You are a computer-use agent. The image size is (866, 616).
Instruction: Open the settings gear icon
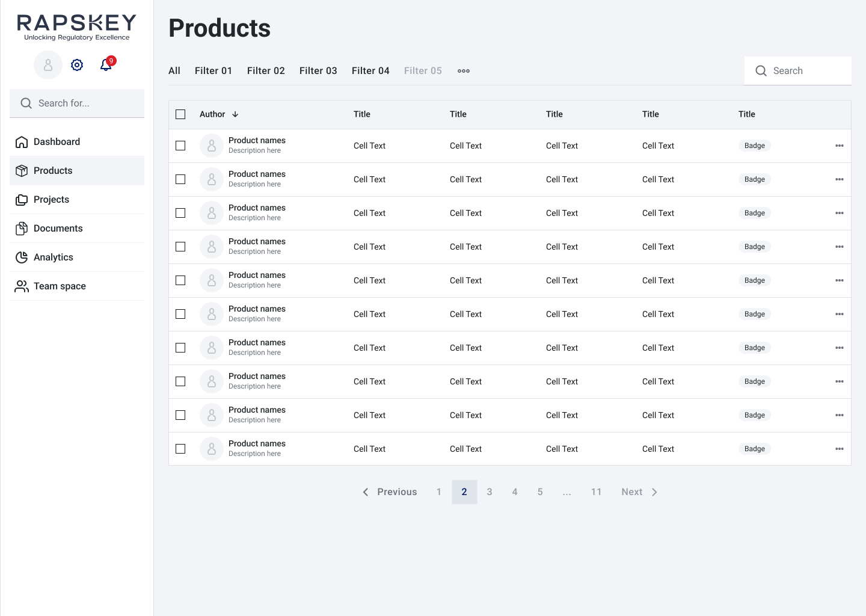(77, 65)
